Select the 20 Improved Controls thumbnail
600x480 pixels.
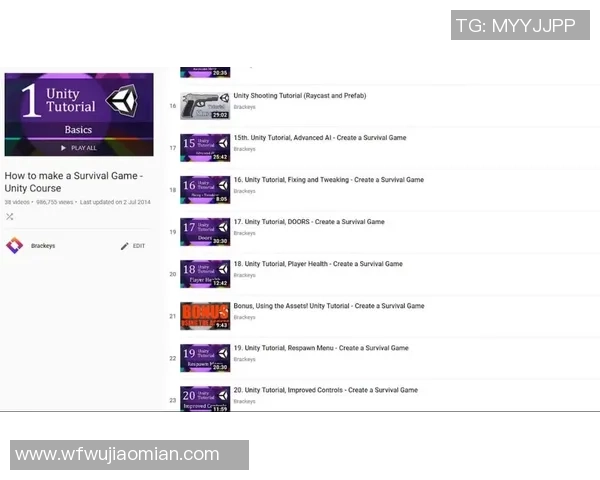tap(204, 398)
